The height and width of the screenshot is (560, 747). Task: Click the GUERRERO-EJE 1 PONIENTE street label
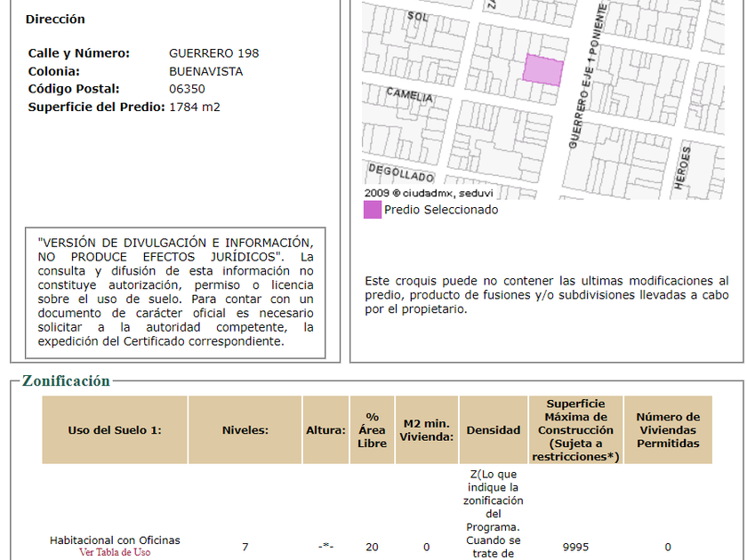(589, 76)
